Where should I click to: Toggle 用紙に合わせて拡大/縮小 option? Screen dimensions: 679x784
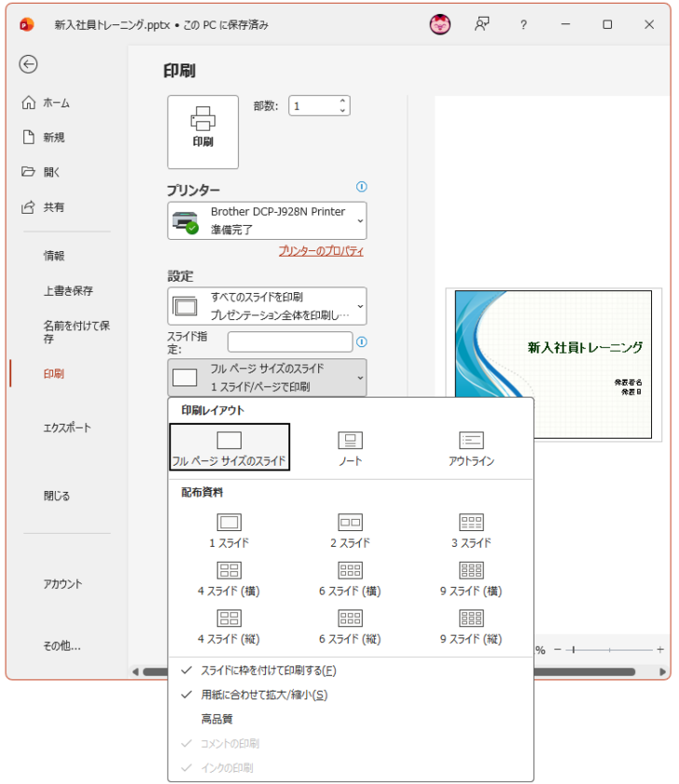264,694
